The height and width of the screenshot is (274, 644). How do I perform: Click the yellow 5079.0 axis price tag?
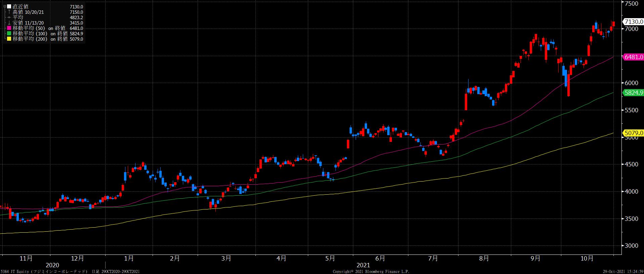[x=633, y=133]
